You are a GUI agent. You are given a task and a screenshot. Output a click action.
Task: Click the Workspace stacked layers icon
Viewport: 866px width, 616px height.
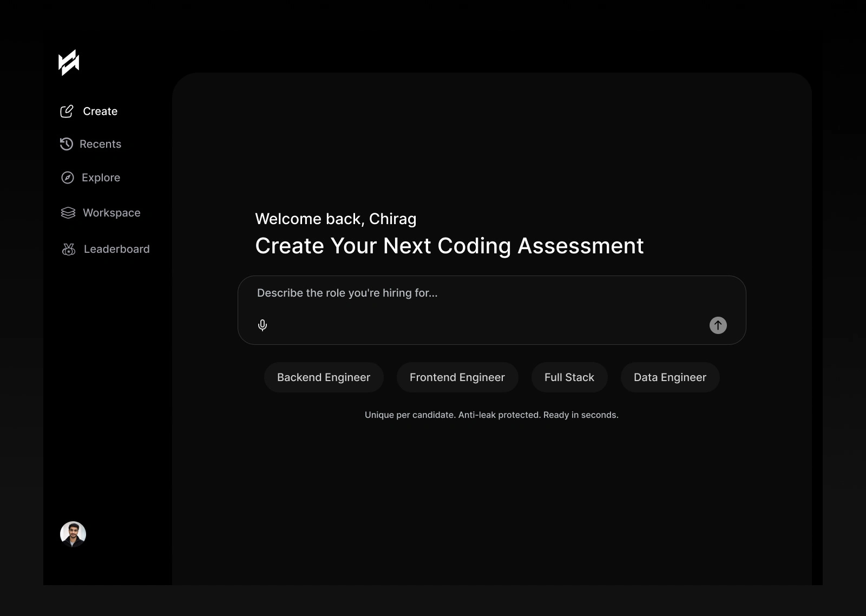click(68, 213)
